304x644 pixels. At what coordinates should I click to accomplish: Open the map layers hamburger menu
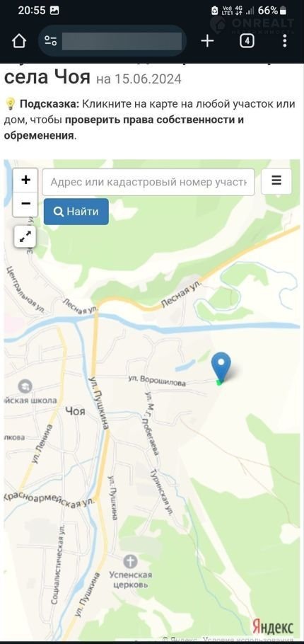(276, 181)
